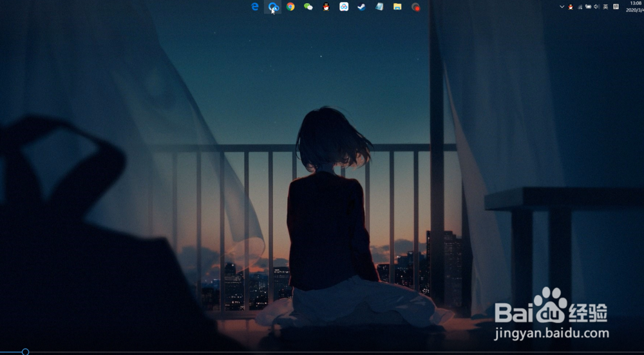
Task: Open the clock showing 13:08
Action: coord(636,6)
